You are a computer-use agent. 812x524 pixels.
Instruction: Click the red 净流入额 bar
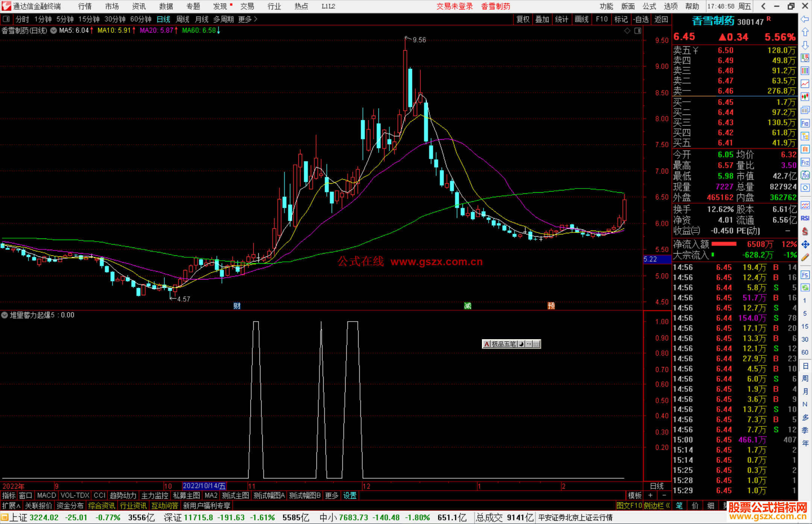pyautogui.click(x=724, y=244)
